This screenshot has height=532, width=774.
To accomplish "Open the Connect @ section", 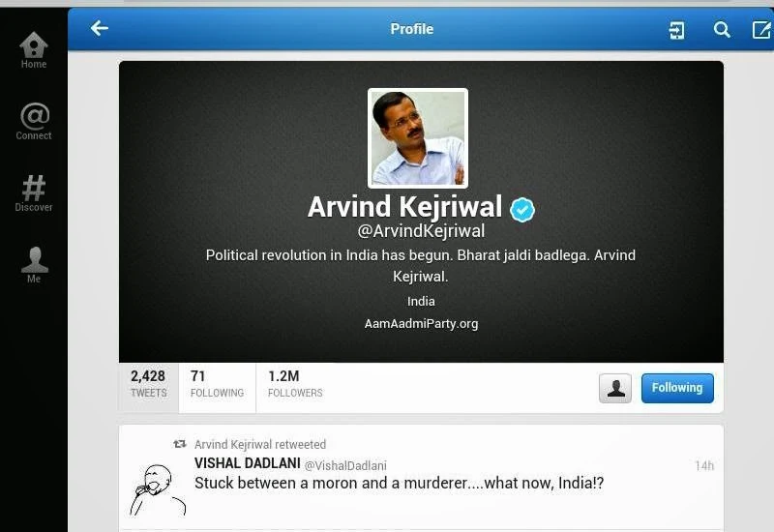I will pyautogui.click(x=34, y=122).
